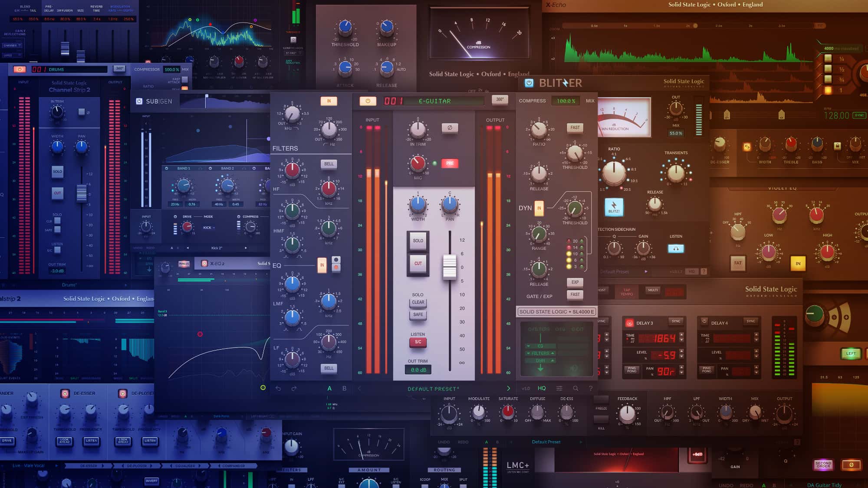The height and width of the screenshot is (488, 868).
Task: Click the power icon beside the E-GUITAR display
Action: pyautogui.click(x=368, y=101)
